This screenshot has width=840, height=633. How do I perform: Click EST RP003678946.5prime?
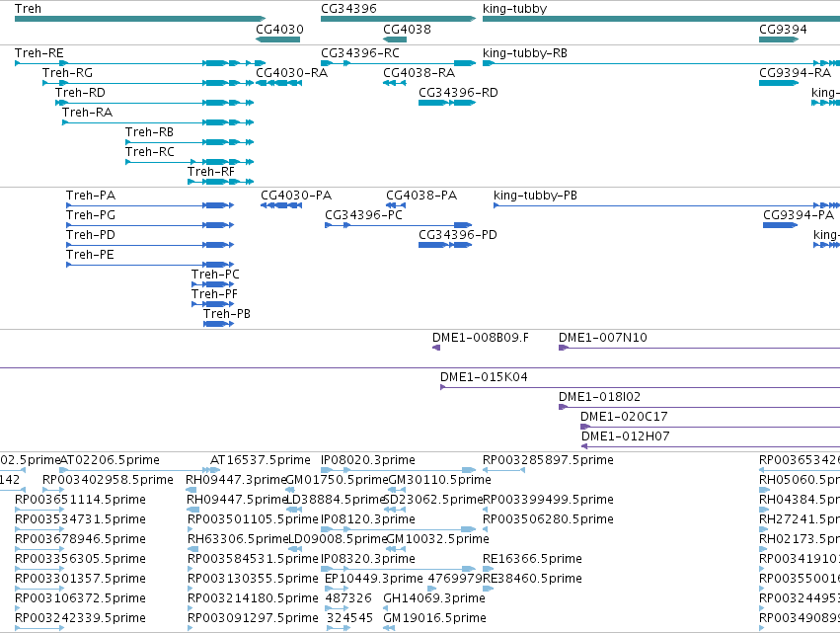click(x=80, y=539)
